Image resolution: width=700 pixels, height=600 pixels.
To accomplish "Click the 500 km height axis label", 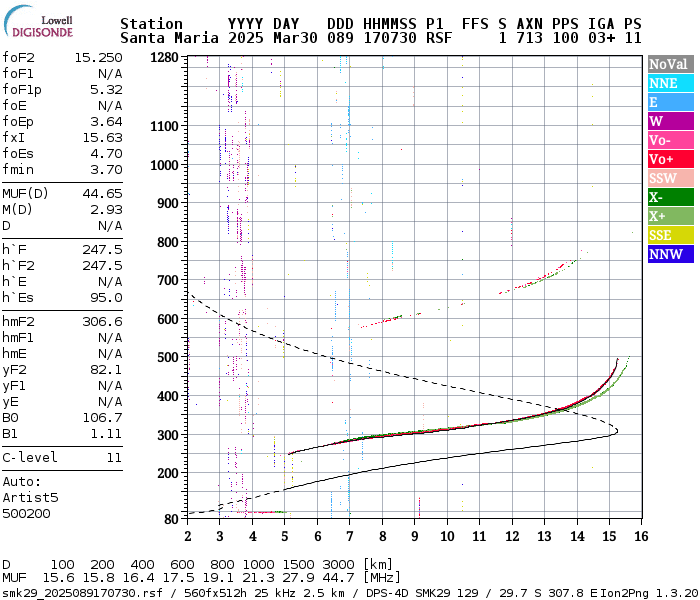I will [x=168, y=358].
